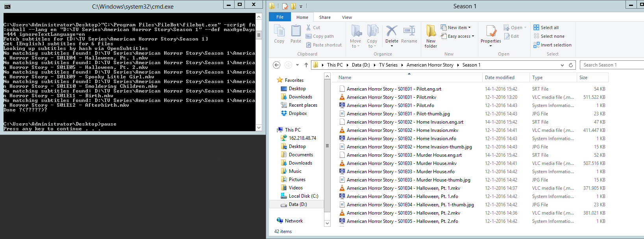Open Documents under This PC
The height and width of the screenshot is (239, 644).
coord(297,155)
